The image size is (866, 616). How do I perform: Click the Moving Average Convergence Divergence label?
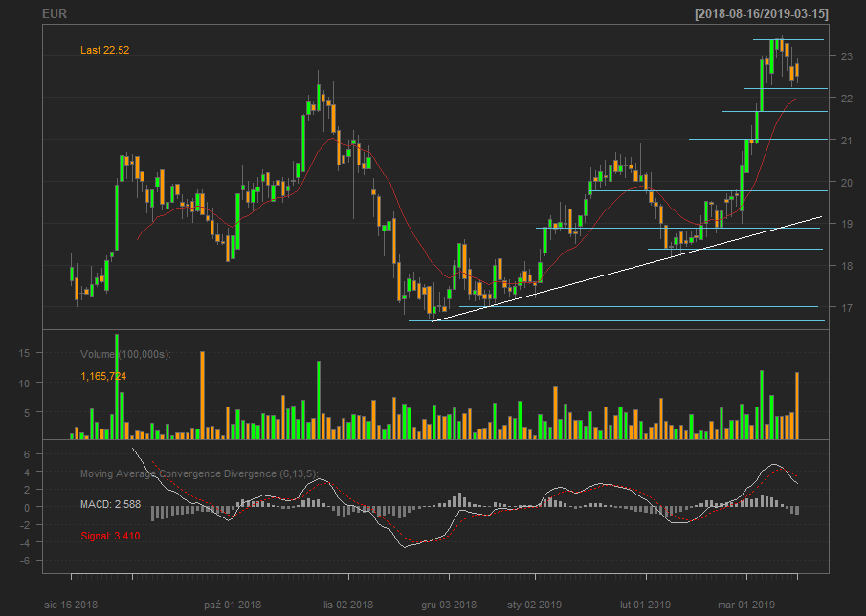pyautogui.click(x=199, y=473)
